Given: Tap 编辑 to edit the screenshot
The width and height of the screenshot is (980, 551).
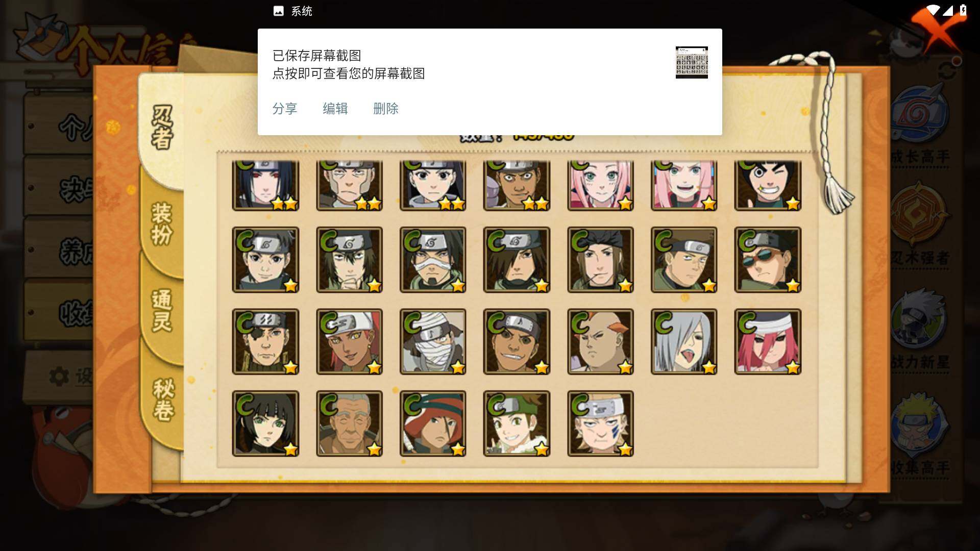Looking at the screenshot, I should 335,109.
